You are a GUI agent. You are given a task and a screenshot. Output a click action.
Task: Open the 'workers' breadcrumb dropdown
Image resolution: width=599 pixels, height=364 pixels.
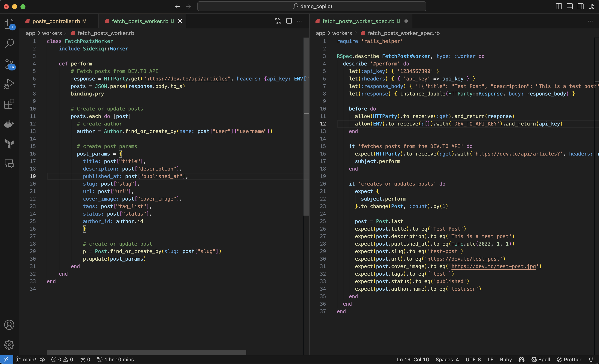pyautogui.click(x=52, y=33)
